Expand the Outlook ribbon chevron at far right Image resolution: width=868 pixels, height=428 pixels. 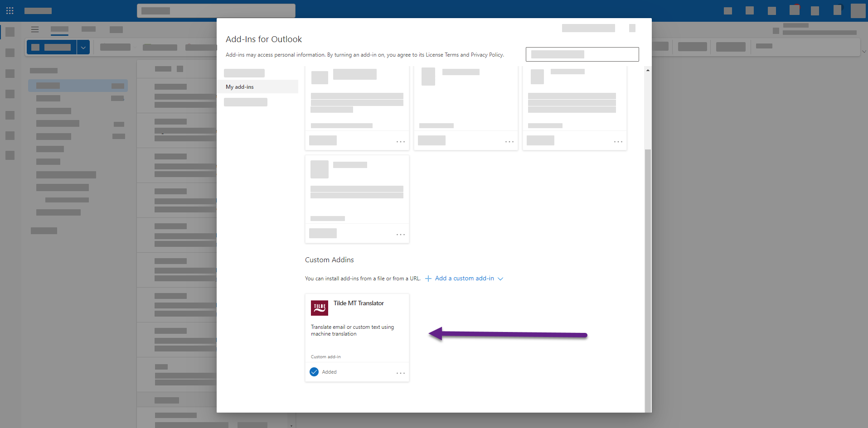pos(864,52)
